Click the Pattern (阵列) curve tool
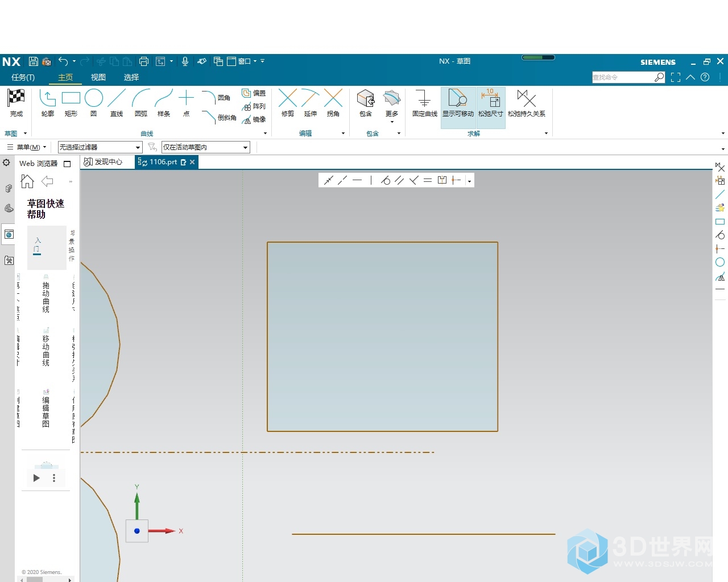This screenshot has width=728, height=582. [x=254, y=106]
